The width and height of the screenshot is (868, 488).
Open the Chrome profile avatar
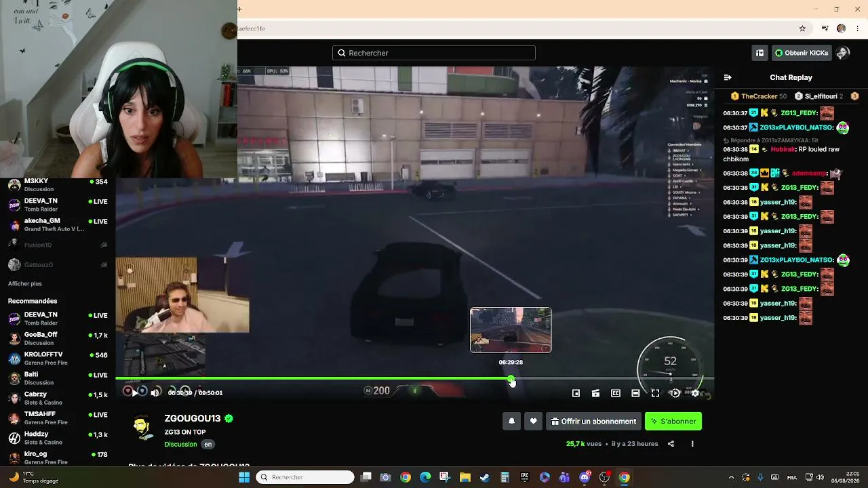point(842,28)
